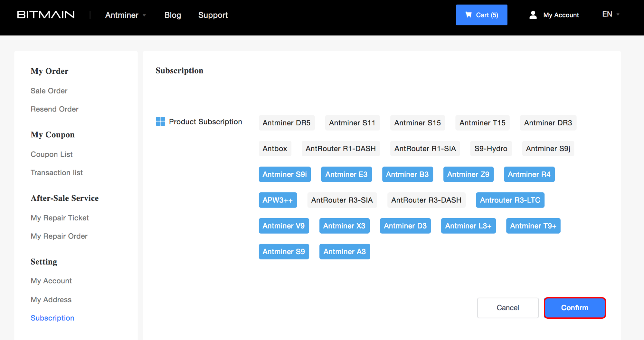Open My Address in sidebar

tap(51, 300)
